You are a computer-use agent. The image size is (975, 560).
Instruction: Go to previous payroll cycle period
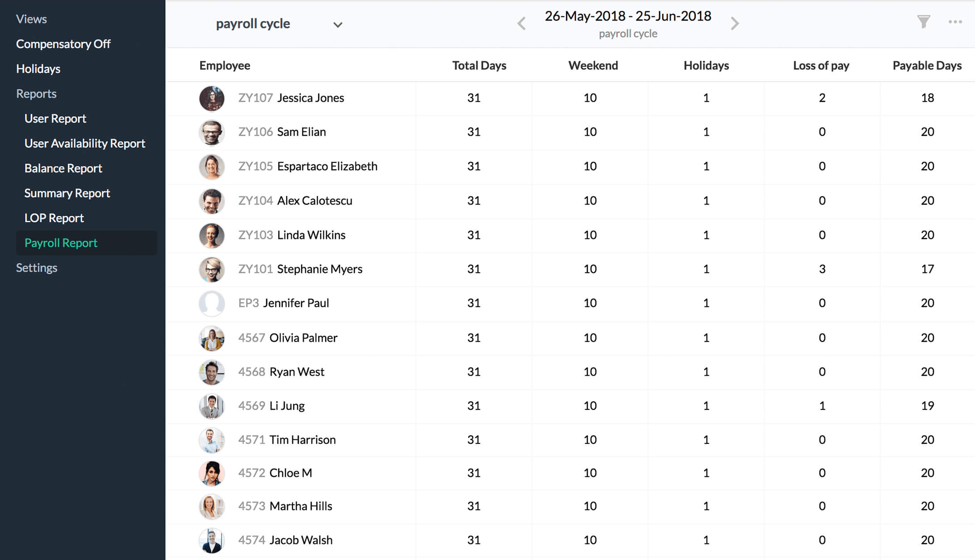point(521,23)
